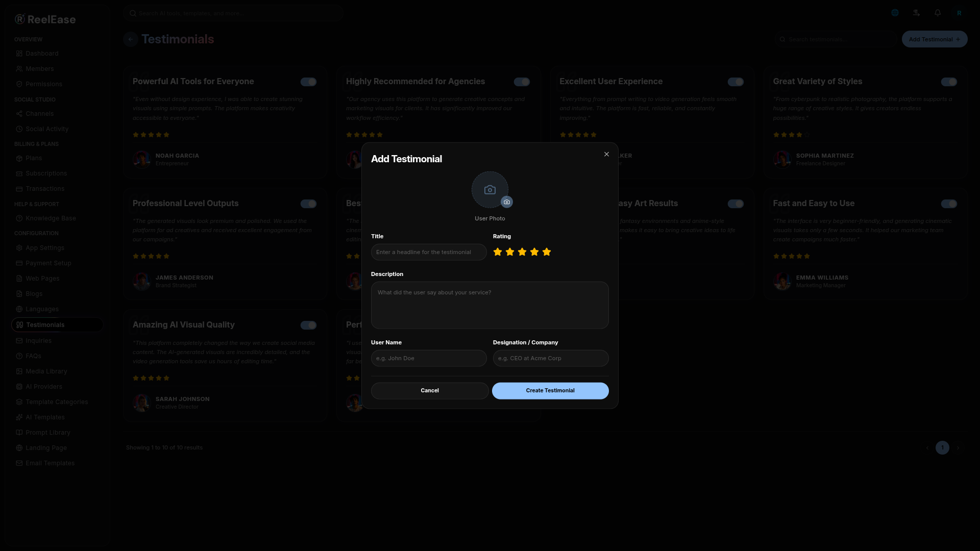
Task: Click the Create Testimonial button
Action: 550,391
